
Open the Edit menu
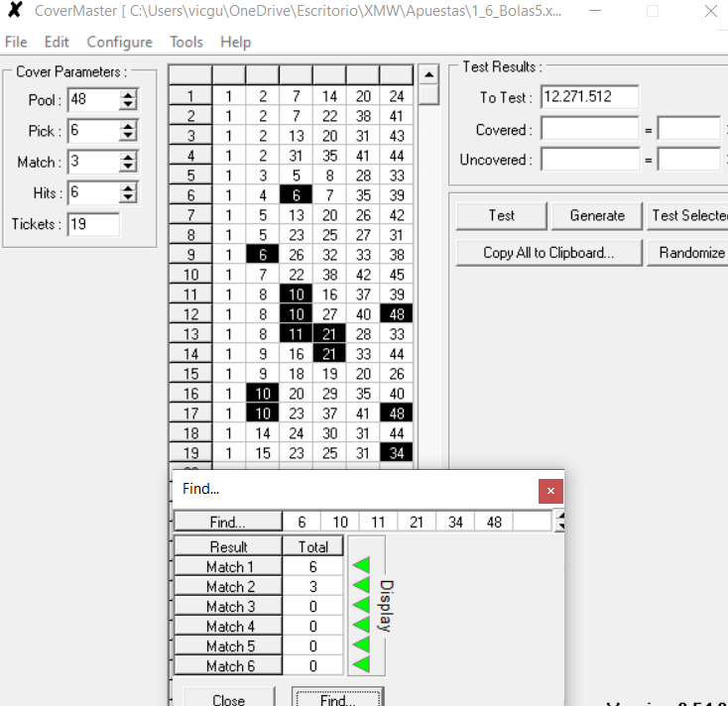point(57,42)
